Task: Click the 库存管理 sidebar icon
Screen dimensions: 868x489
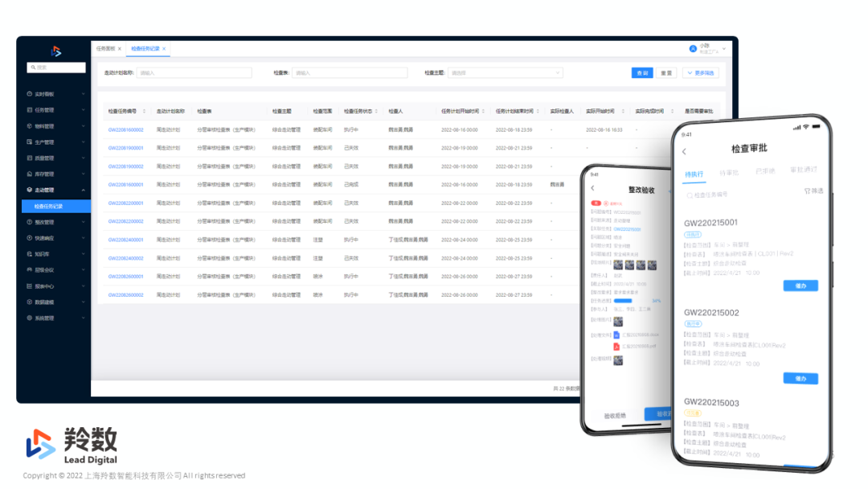Action: pyautogui.click(x=30, y=174)
